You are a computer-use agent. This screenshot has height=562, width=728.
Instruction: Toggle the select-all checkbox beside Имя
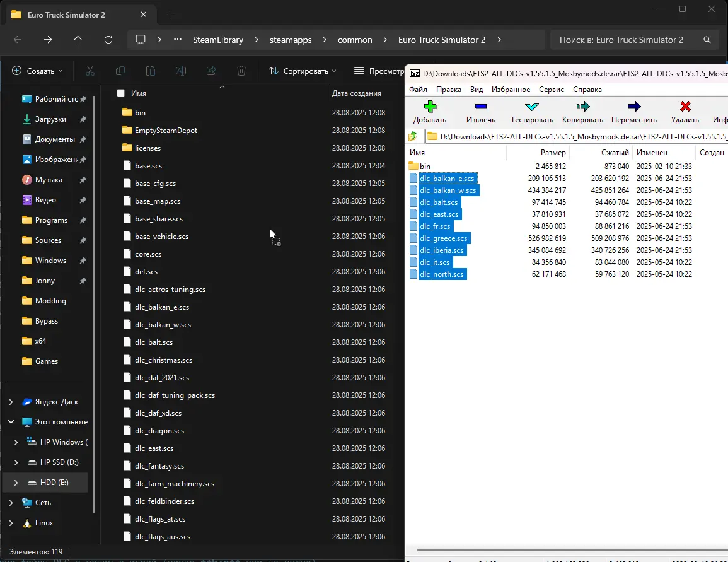(121, 93)
